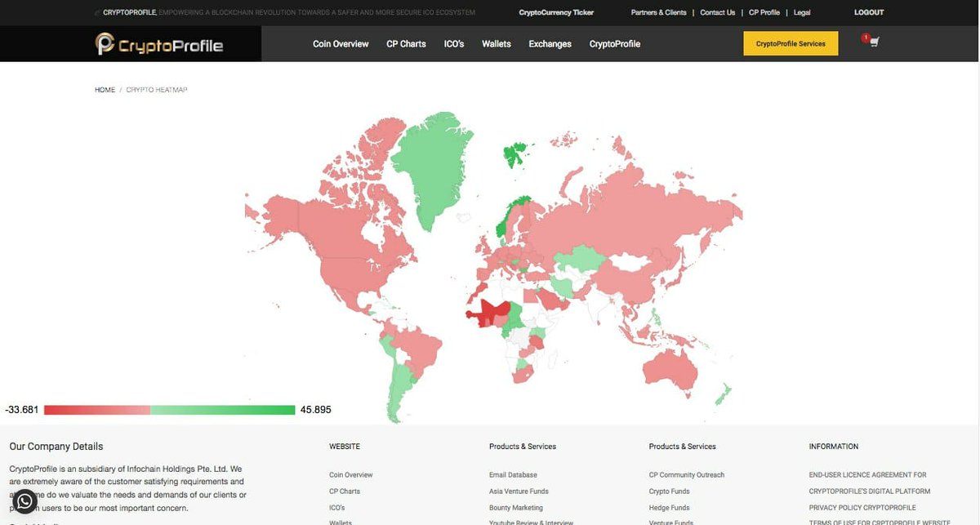Open Exchanges menu item
Image resolution: width=980 pixels, height=525 pixels.
(x=550, y=44)
